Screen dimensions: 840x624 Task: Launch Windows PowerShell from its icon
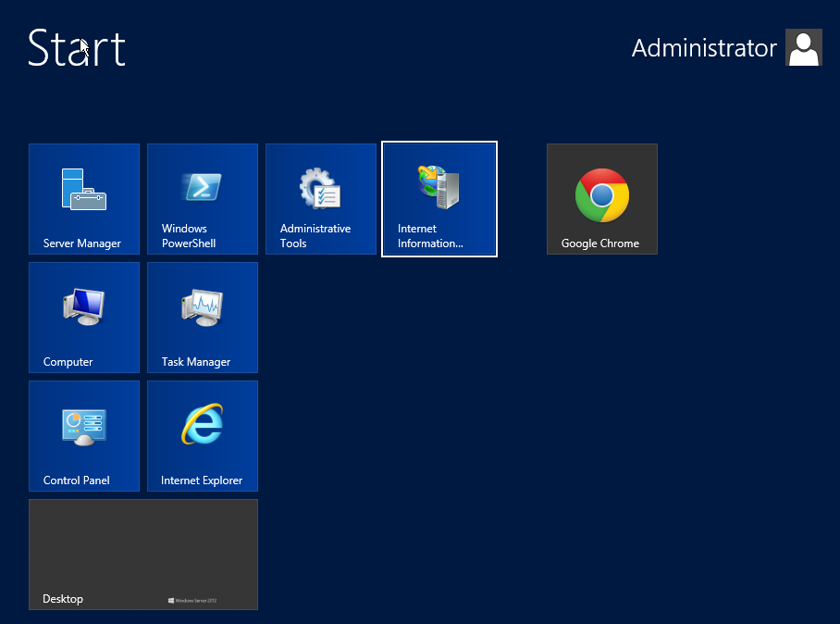point(202,186)
